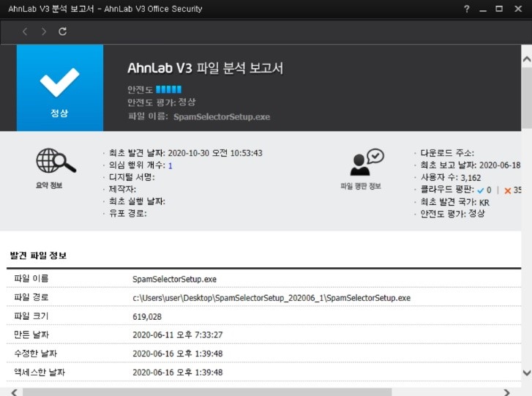This screenshot has height=396, width=532.
Task: Select the globe magnifier summary info icon
Action: coord(56,160)
